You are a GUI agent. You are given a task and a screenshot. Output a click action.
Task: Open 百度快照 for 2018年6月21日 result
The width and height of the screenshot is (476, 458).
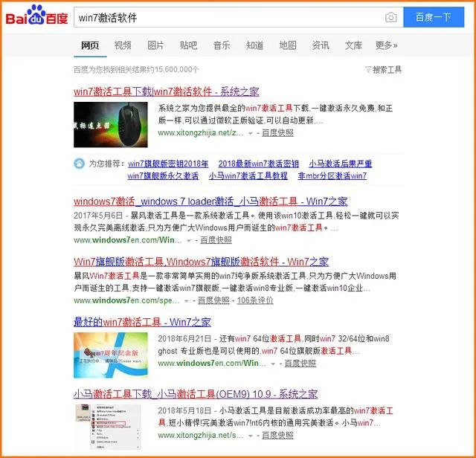pyautogui.click(x=300, y=364)
